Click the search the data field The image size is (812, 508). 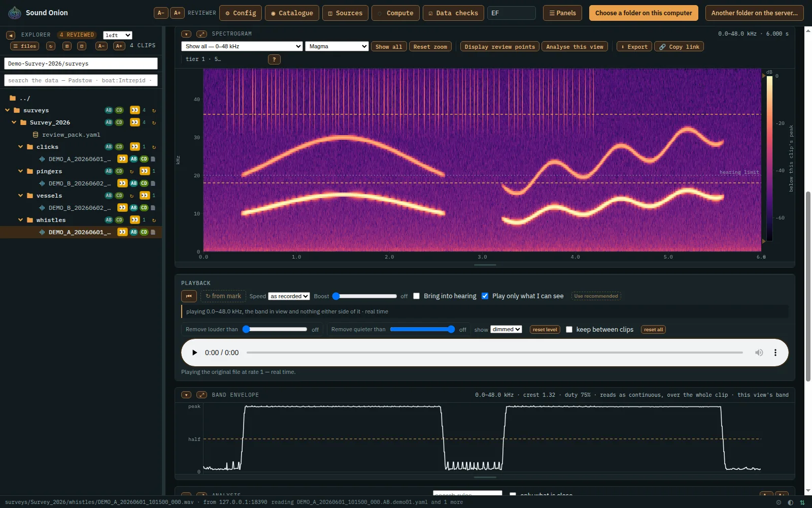tap(81, 80)
